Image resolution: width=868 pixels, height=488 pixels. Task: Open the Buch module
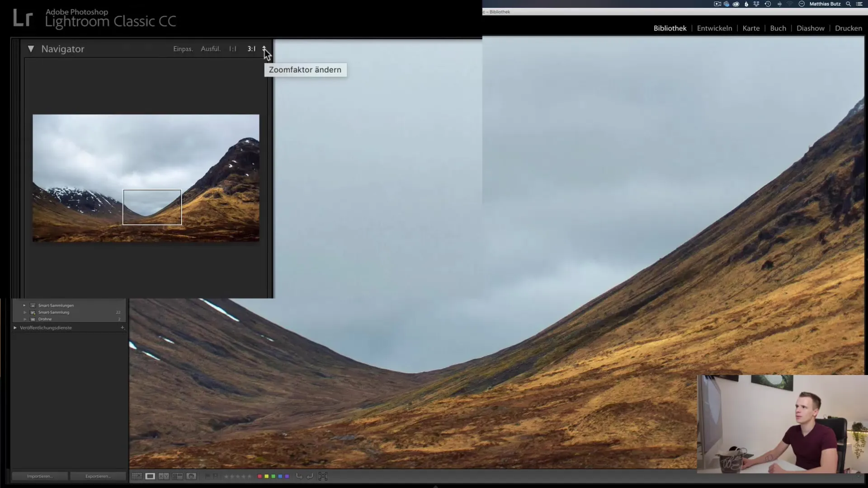pyautogui.click(x=778, y=28)
